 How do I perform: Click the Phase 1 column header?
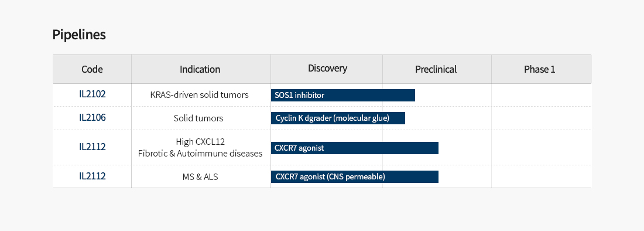pyautogui.click(x=539, y=69)
